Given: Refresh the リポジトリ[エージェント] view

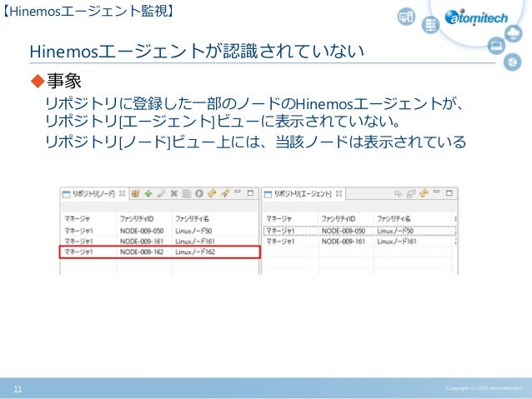Looking at the screenshot, I should tap(424, 193).
